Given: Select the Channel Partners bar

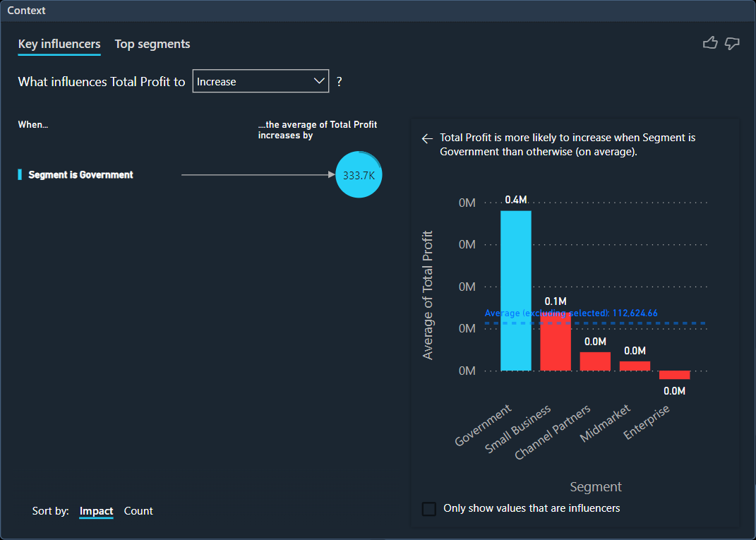Looking at the screenshot, I should pos(595,361).
